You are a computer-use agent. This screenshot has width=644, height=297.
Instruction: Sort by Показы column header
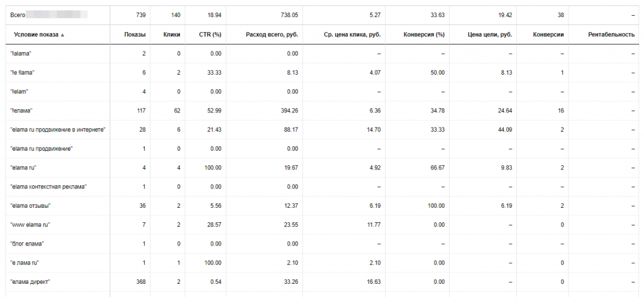[x=135, y=35]
